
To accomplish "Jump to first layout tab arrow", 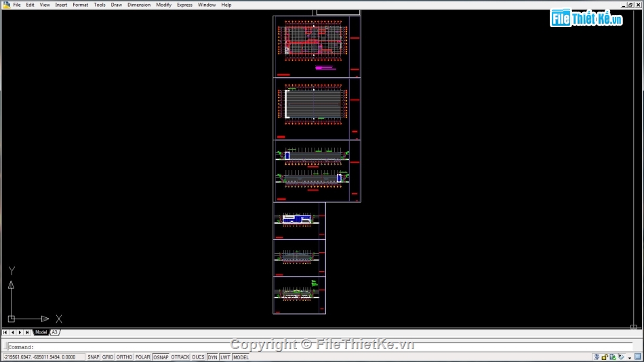I will point(5,332).
